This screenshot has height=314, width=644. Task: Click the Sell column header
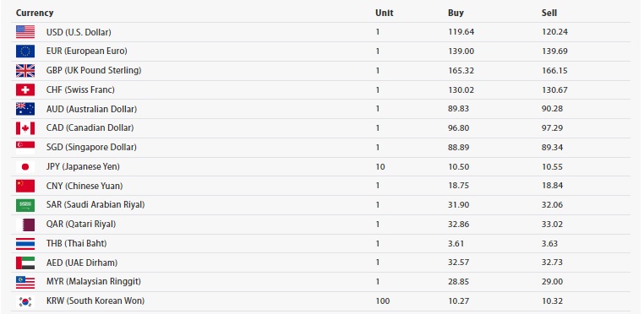point(549,13)
